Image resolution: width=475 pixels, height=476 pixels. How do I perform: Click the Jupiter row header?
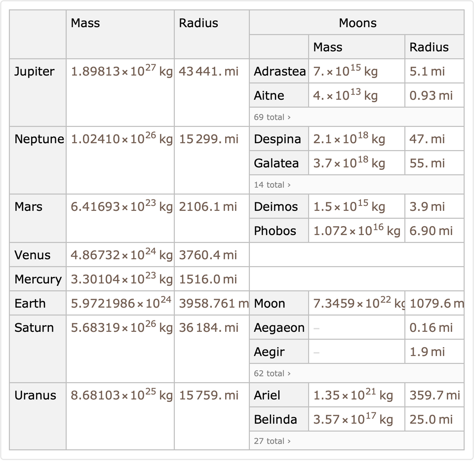coord(34,72)
